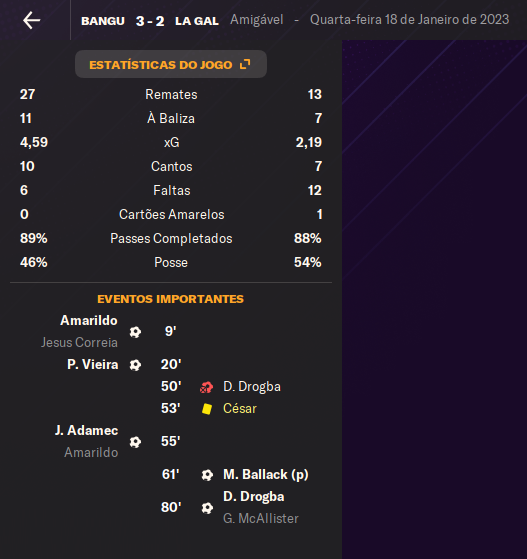The width and height of the screenshot is (527, 559).
Task: Click the goal ball icon at 9'
Action: click(x=135, y=332)
